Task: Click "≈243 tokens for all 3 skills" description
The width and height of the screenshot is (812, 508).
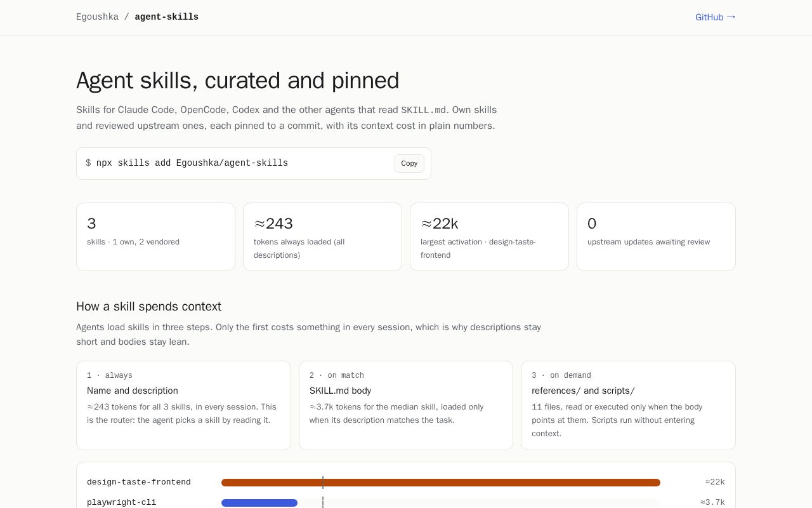Action: 181,413
